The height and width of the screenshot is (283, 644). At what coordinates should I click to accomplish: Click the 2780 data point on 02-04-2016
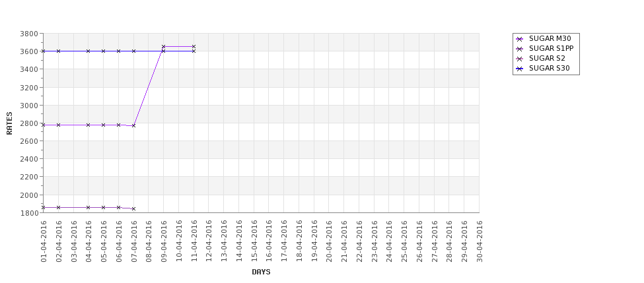(x=58, y=125)
